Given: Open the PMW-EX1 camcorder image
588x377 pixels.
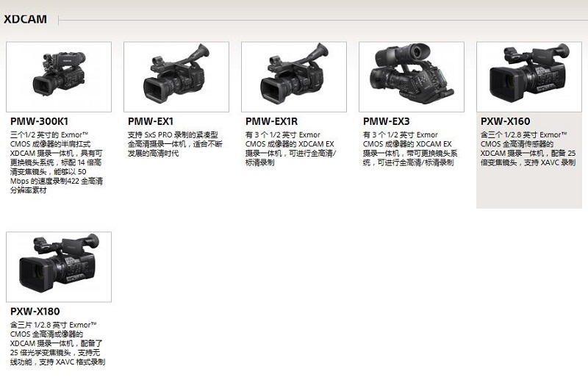Looking at the screenshot, I should click(176, 77).
